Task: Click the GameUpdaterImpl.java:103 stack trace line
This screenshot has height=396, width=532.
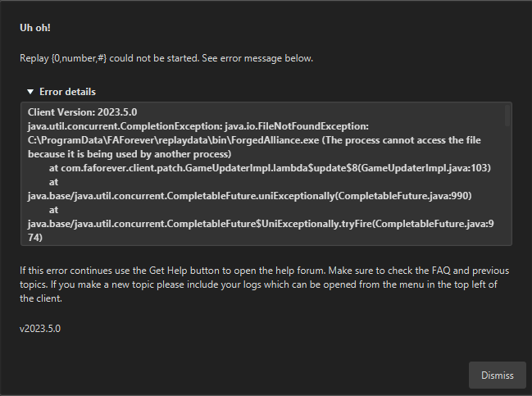Action: [270, 168]
